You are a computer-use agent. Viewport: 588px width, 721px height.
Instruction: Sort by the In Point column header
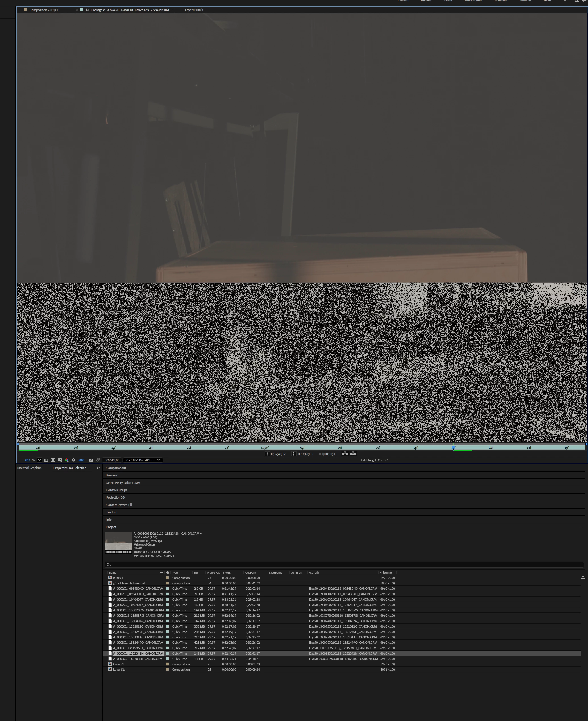click(x=226, y=572)
